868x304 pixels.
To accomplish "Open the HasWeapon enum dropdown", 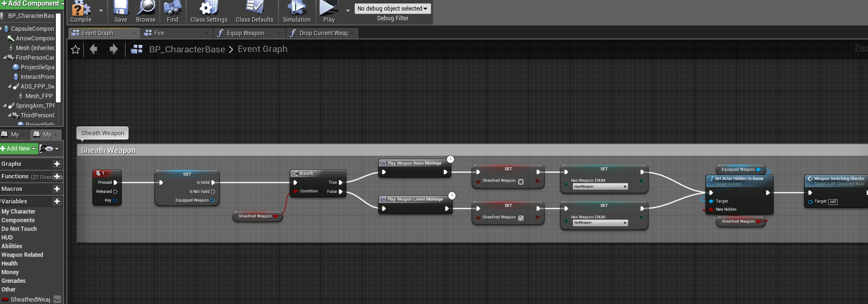I will (x=600, y=187).
